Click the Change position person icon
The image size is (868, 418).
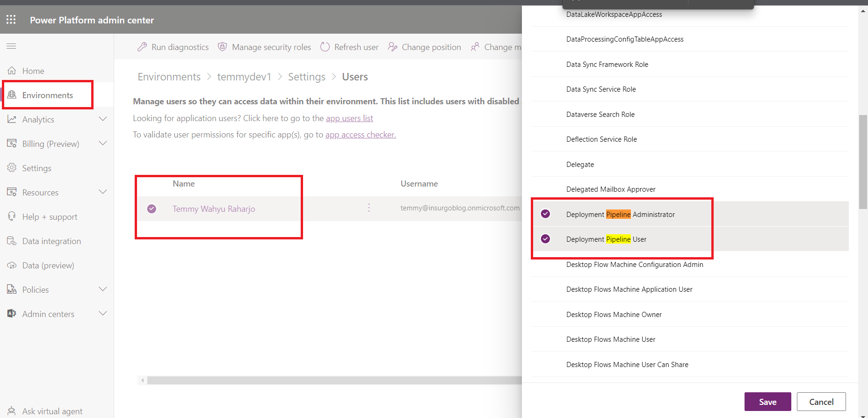coord(392,47)
